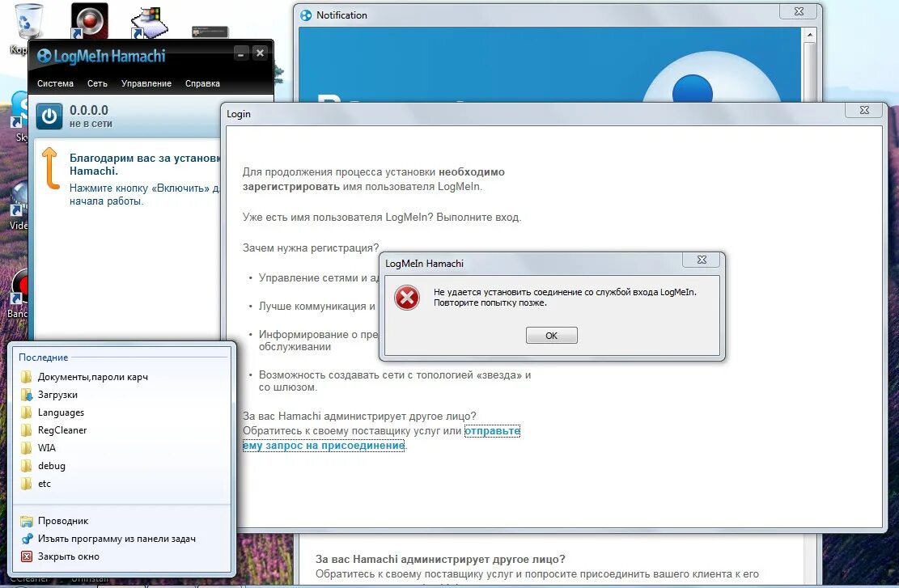This screenshot has height=588, width=899.
Task: Click the Notification window scroll-up arrow
Action: coord(809,35)
